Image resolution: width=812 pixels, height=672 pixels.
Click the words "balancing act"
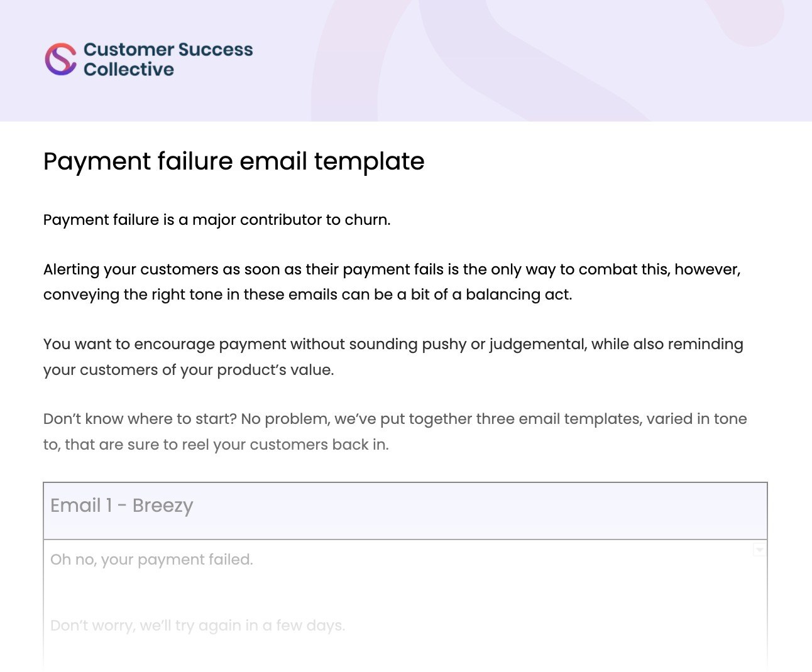(x=518, y=295)
